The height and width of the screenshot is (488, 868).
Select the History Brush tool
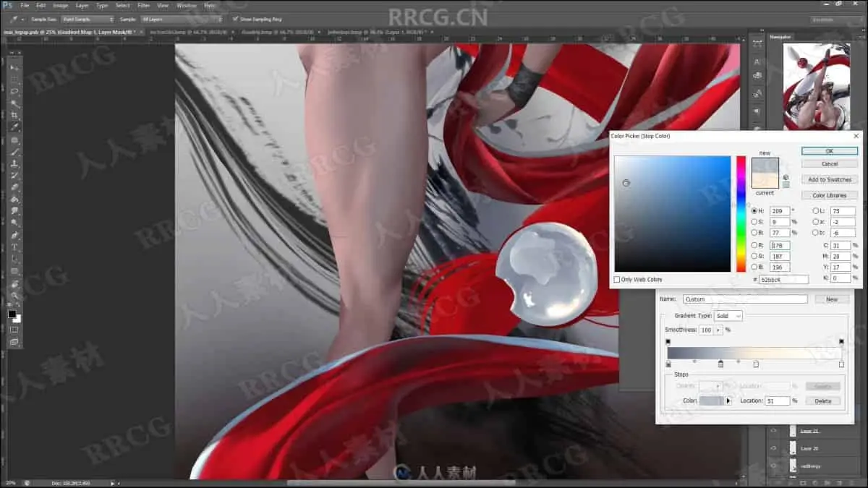pos(14,176)
